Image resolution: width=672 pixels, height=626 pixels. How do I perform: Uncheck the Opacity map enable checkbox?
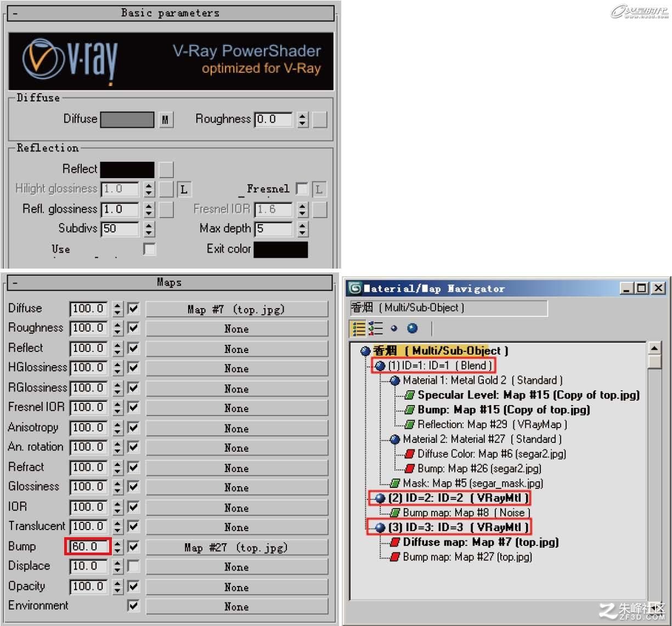point(133,587)
